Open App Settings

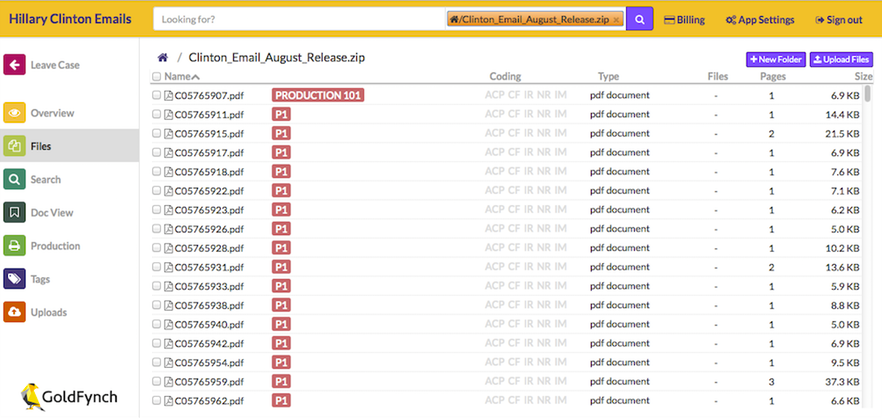point(759,20)
